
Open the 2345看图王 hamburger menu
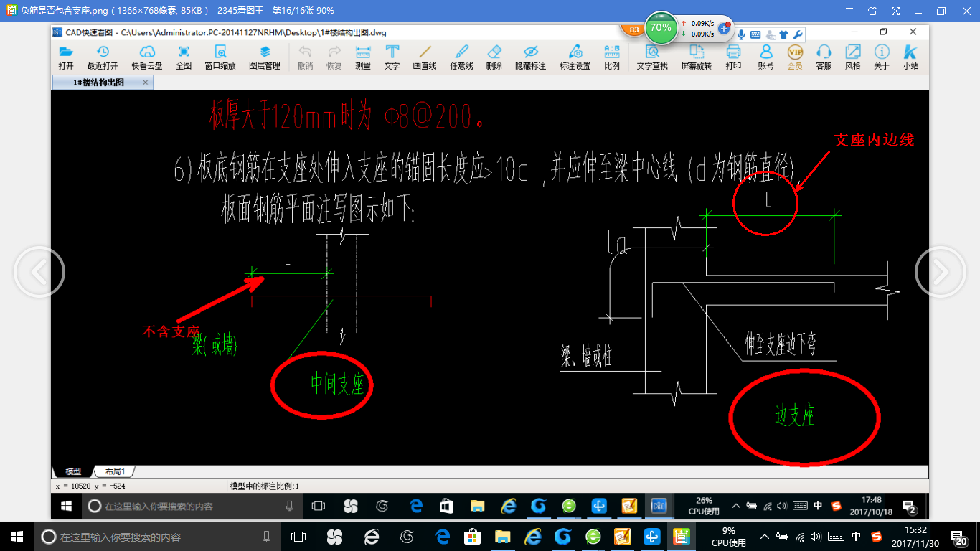849,11
